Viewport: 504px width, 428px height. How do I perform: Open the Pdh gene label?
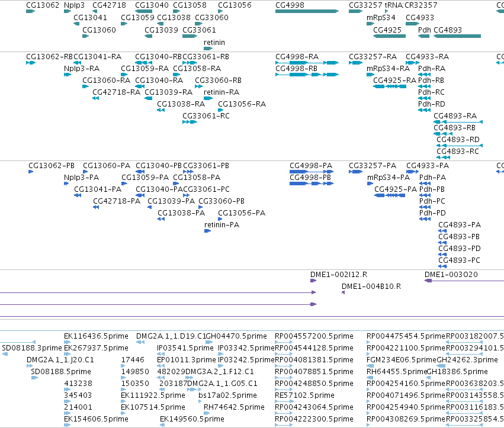424,30
